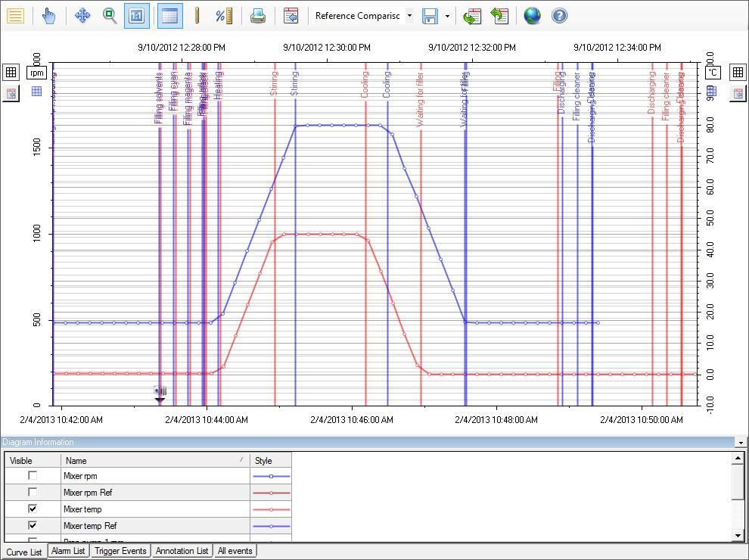Viewport: 749px width, 560px height.
Task: Click the green refresh calendar icon
Action: click(x=472, y=16)
